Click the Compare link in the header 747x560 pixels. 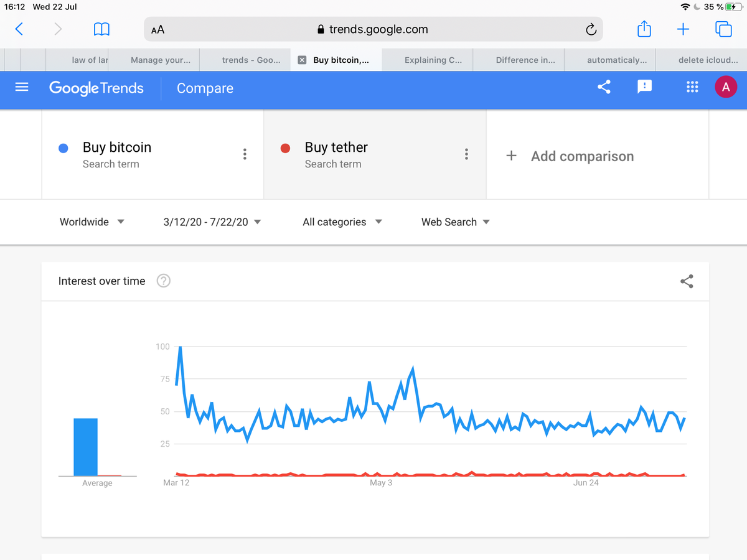point(205,88)
